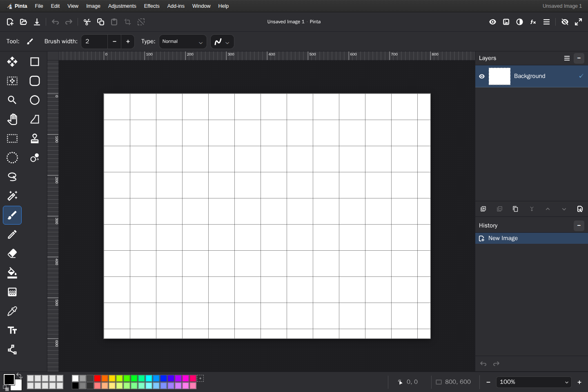Click the eye toolbar button
Viewport: 588px width, 392px height.
pyautogui.click(x=493, y=22)
